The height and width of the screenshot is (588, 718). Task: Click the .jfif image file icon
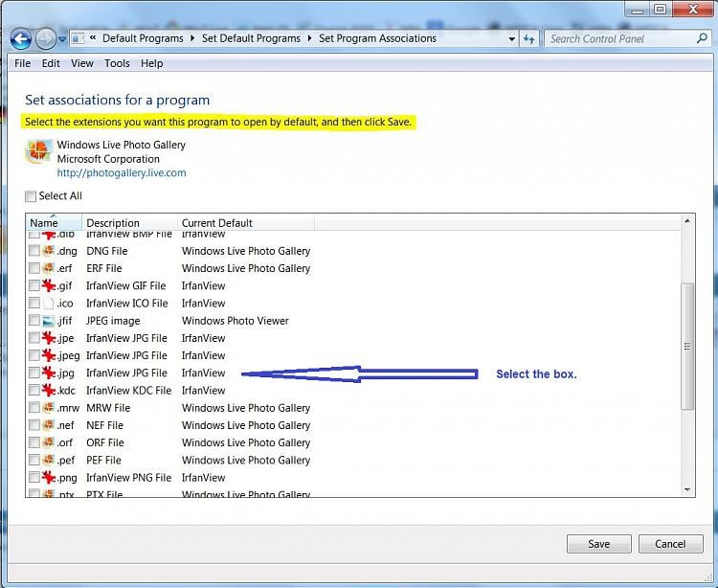pos(49,321)
